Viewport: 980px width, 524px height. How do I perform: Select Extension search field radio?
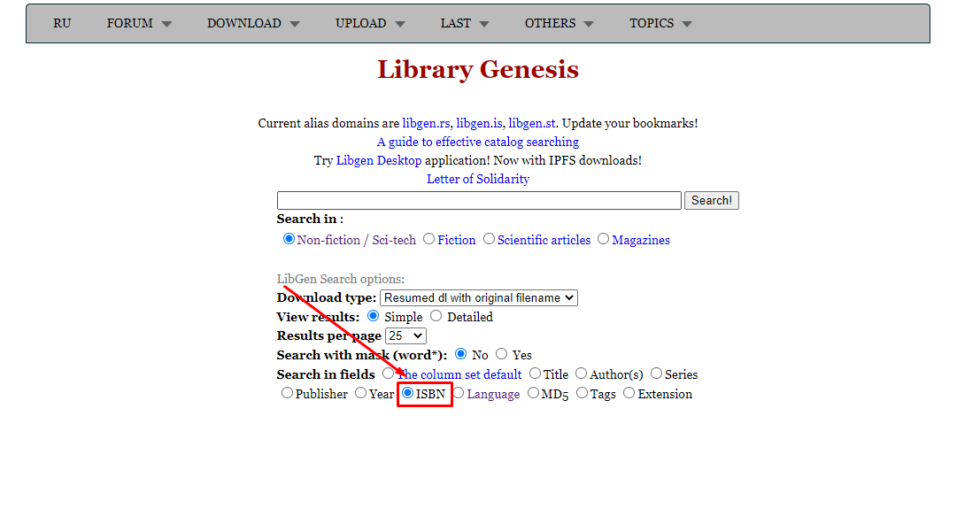629,393
